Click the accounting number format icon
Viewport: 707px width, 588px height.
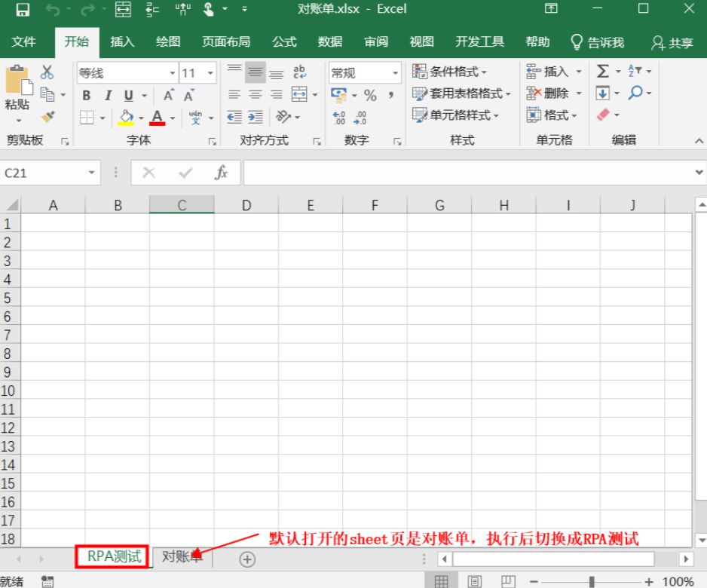pyautogui.click(x=338, y=95)
